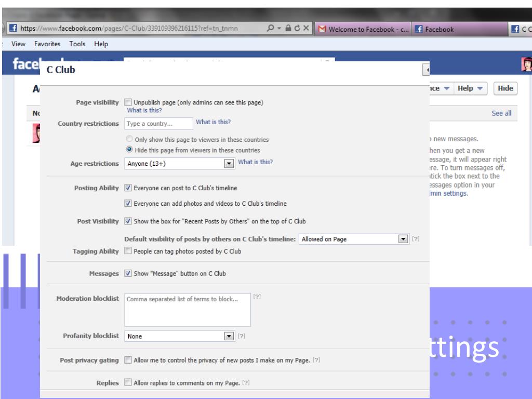Select 'Hide this page from viewers' radio
This screenshot has height=399, width=532.
pos(129,149)
